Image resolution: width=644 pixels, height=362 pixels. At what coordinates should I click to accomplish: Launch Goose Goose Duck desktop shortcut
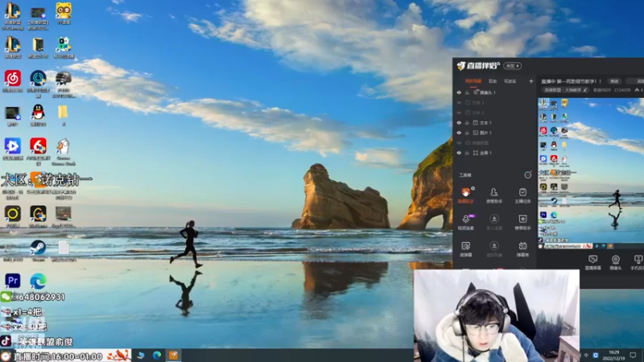[x=64, y=152]
